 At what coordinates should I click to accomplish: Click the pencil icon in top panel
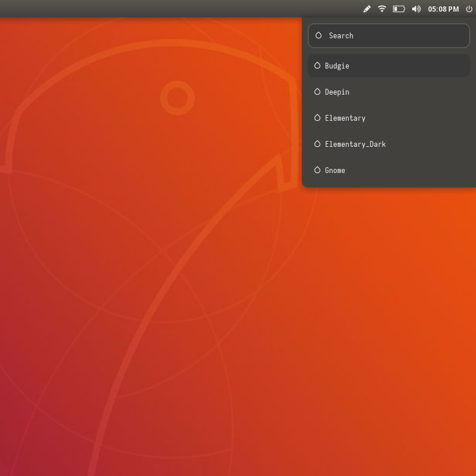[367, 9]
